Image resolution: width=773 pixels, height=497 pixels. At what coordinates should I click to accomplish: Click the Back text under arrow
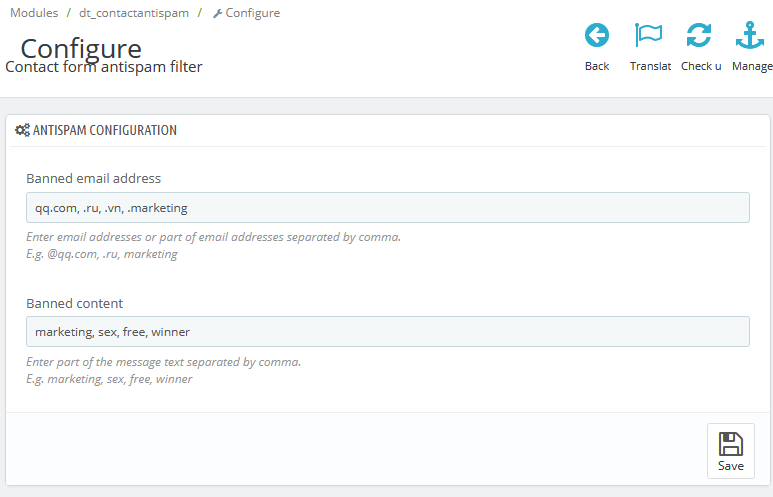point(597,66)
